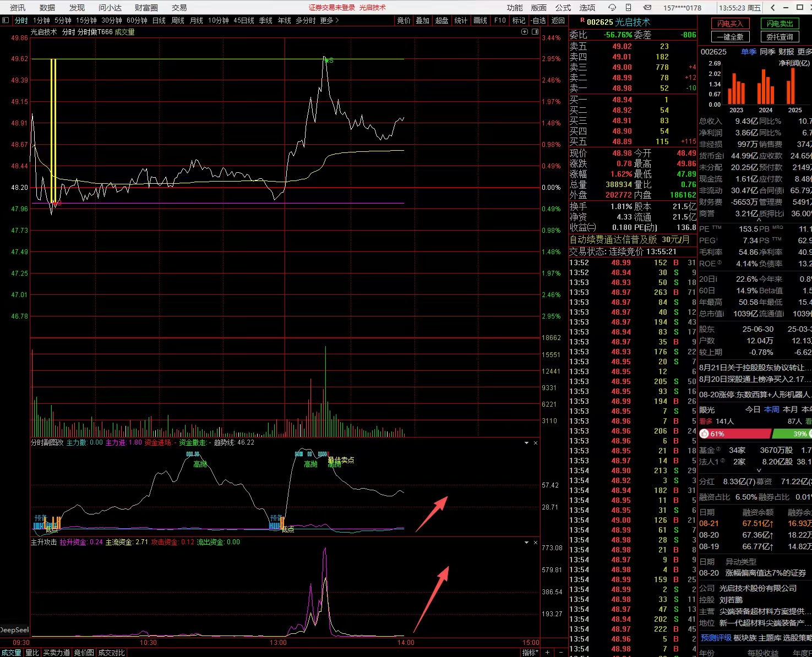
Task: Open the 交易 menu
Action: click(x=179, y=8)
